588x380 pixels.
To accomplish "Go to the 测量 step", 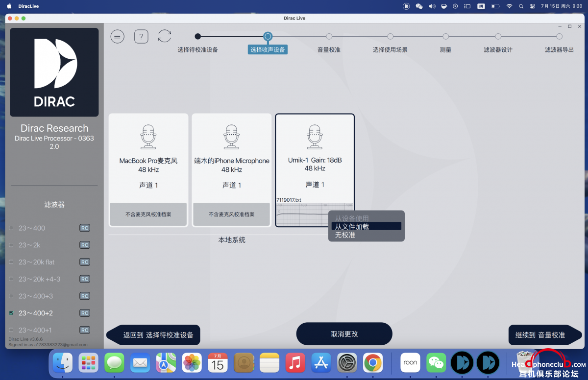I will point(445,49).
